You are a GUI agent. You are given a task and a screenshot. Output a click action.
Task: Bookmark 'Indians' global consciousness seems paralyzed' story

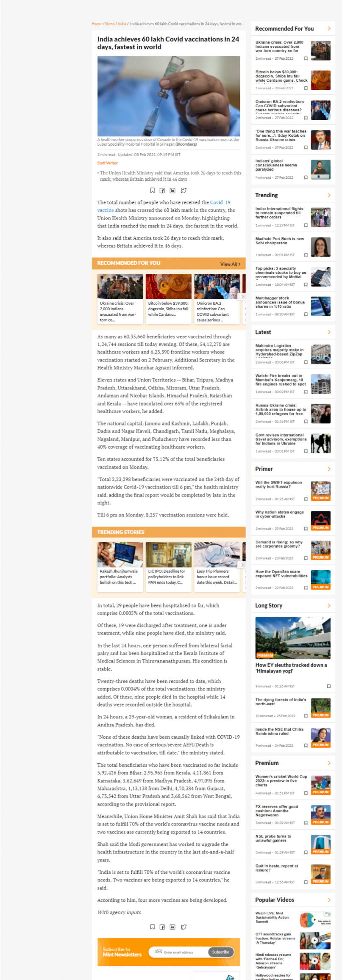point(306,177)
